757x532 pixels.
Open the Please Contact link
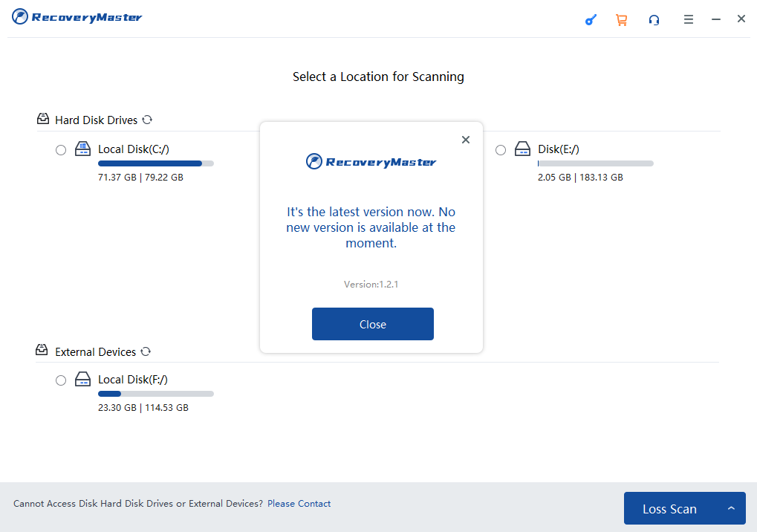point(299,504)
